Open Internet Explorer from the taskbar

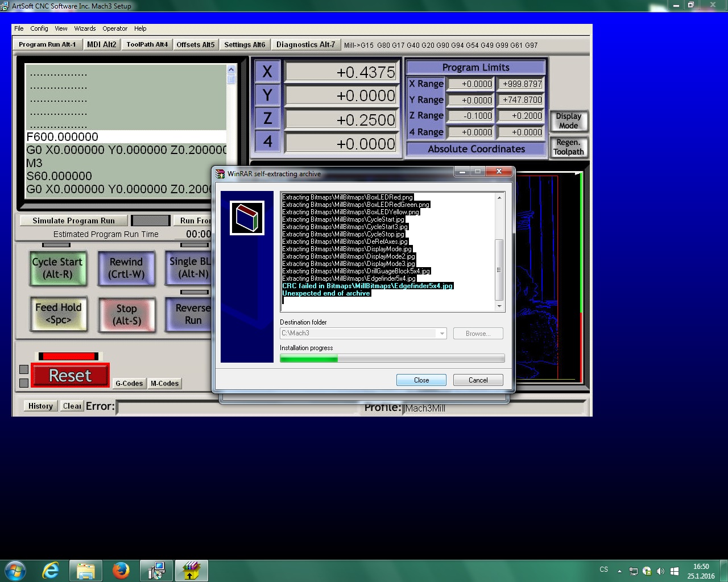(51, 571)
